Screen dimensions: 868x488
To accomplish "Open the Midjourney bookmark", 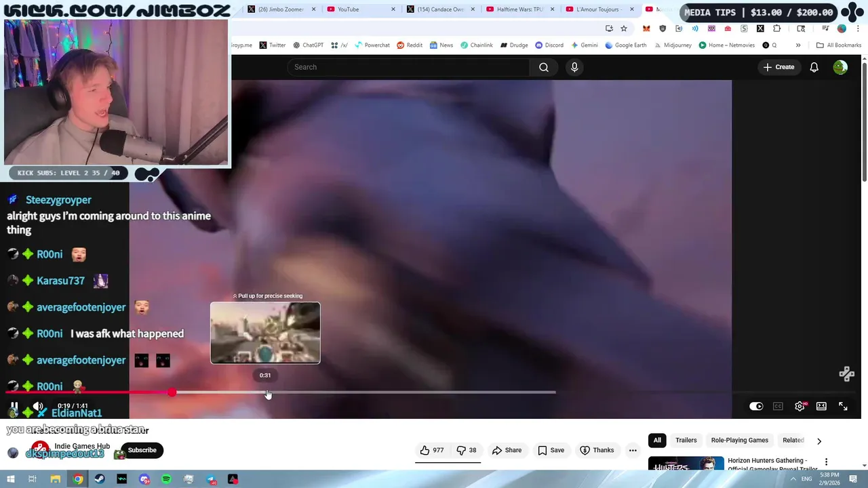I will coord(673,45).
